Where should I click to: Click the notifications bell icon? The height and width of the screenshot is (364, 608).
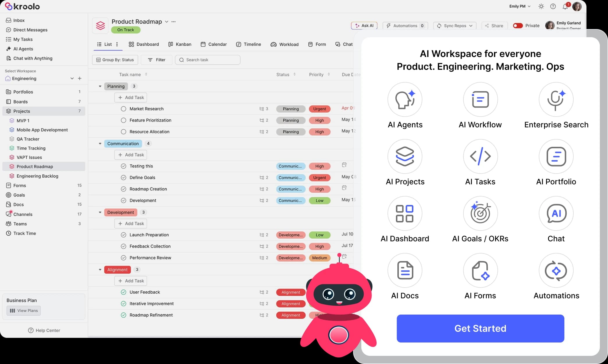(x=565, y=6)
